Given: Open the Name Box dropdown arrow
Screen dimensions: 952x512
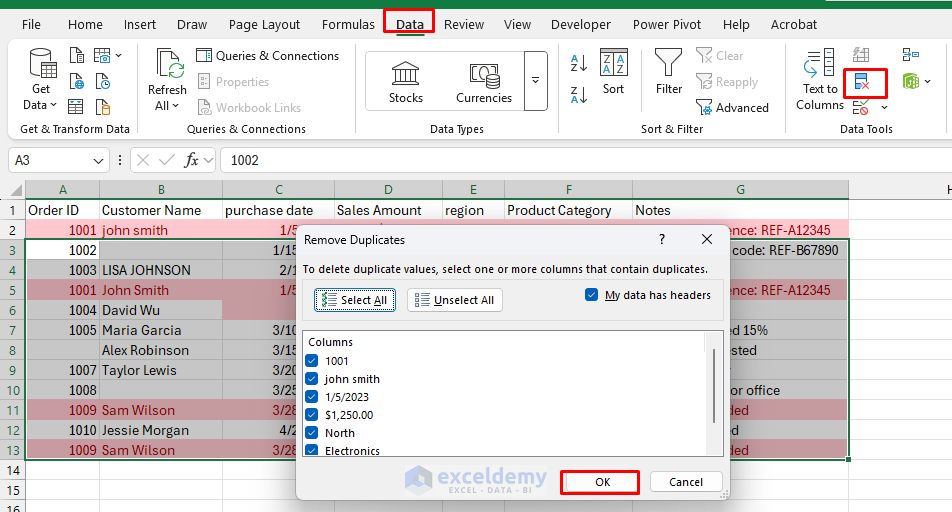Looking at the screenshot, I should [x=98, y=161].
